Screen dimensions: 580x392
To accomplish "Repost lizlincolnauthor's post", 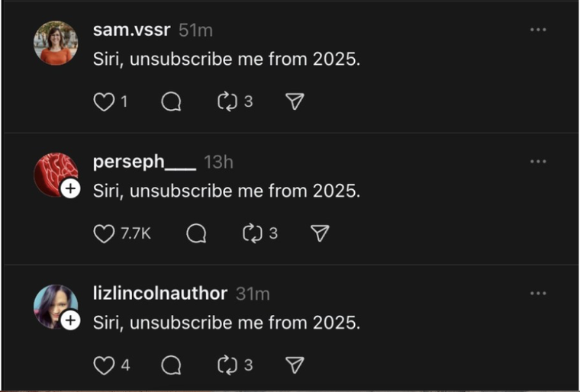I will (228, 365).
